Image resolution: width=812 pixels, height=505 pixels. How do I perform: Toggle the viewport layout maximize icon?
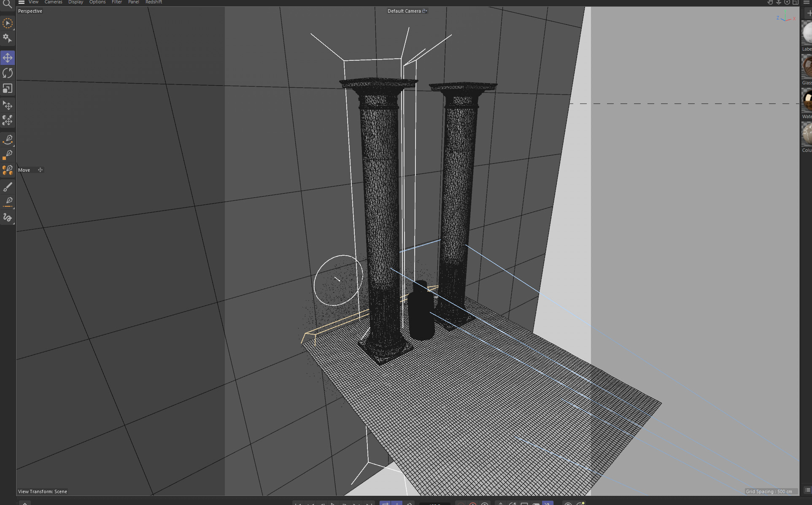[795, 3]
